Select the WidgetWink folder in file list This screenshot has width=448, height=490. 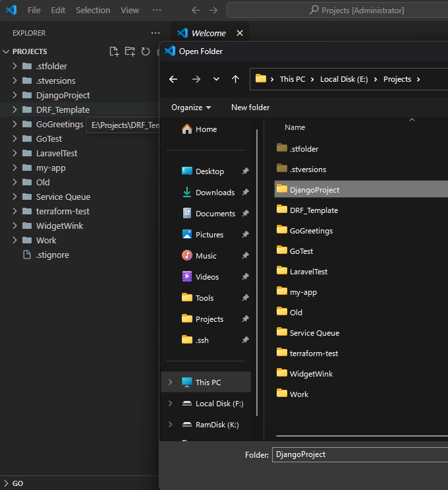(x=311, y=374)
